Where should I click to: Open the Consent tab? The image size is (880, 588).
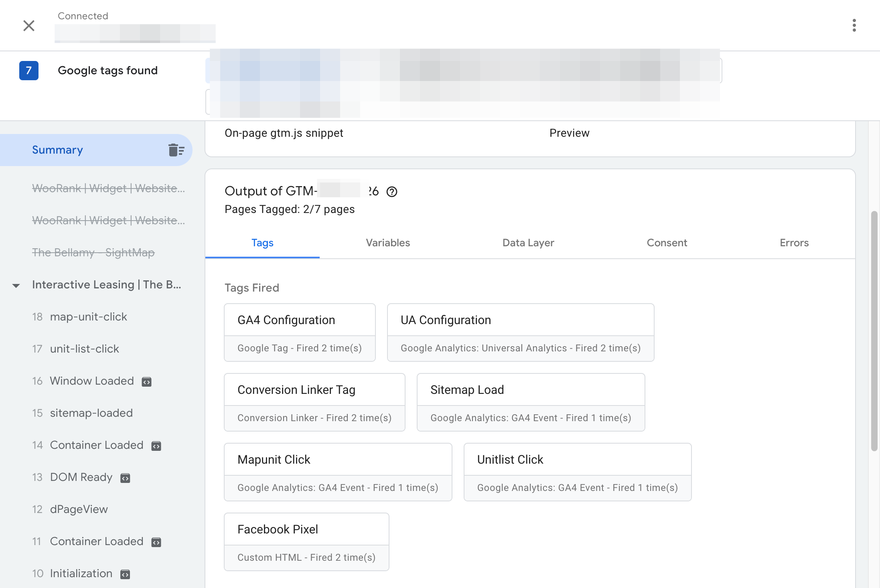pyautogui.click(x=667, y=243)
